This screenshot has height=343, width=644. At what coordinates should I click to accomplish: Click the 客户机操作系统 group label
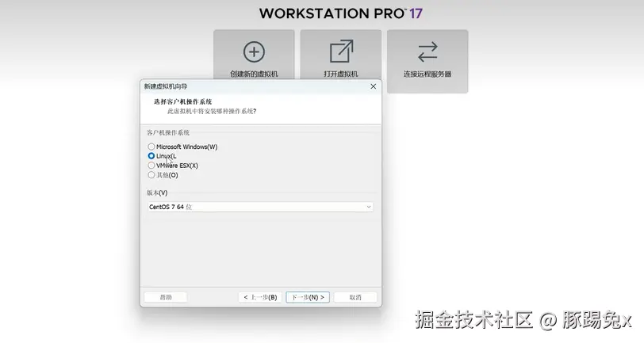(x=168, y=132)
